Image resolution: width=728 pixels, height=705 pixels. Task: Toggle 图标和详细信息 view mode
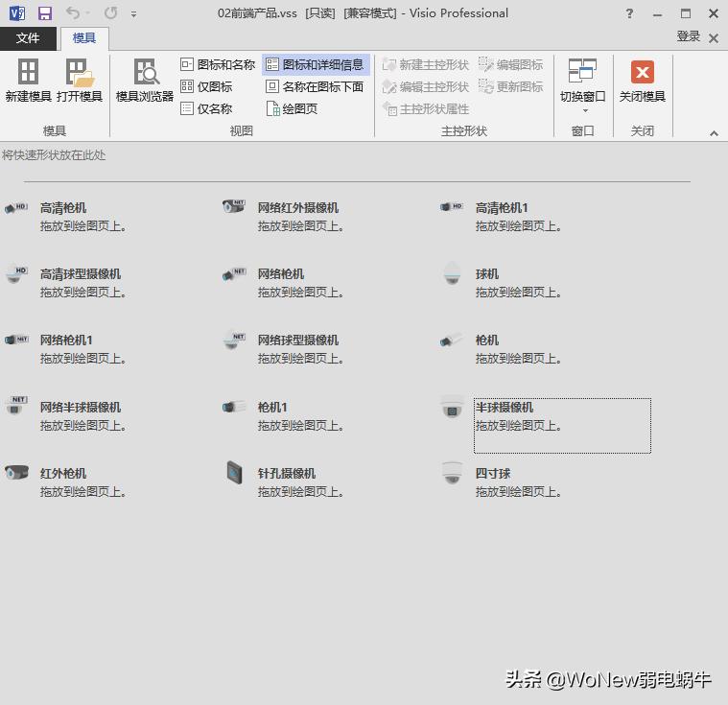(315, 64)
